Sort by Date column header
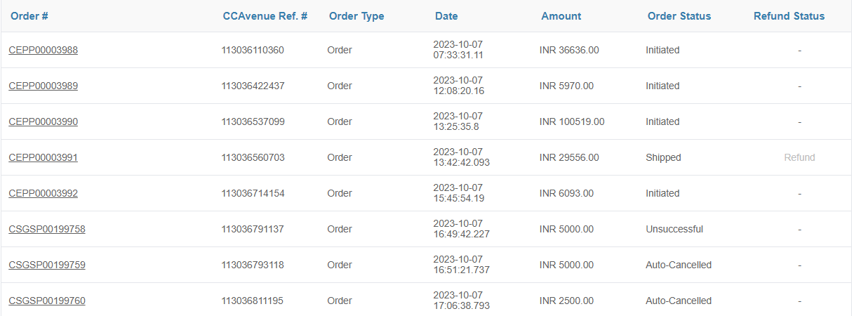Screen dimensions: 868x316 tap(446, 16)
